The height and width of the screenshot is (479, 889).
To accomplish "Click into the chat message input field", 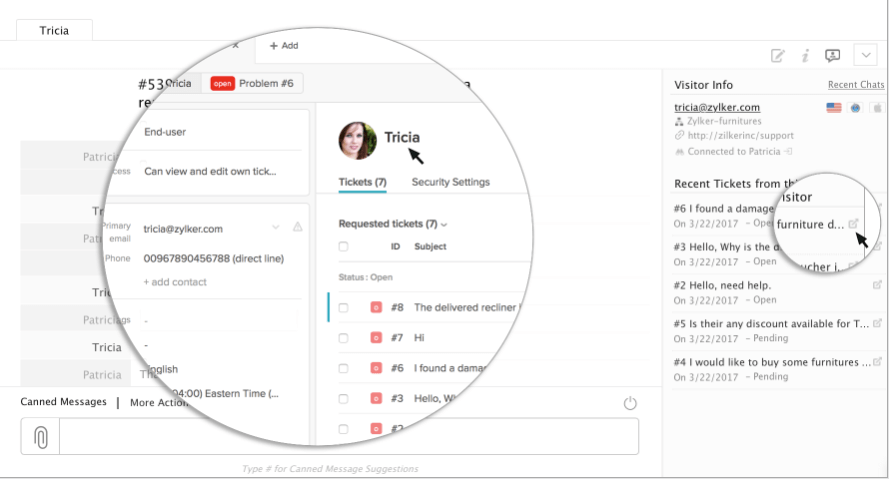I will [x=348, y=437].
